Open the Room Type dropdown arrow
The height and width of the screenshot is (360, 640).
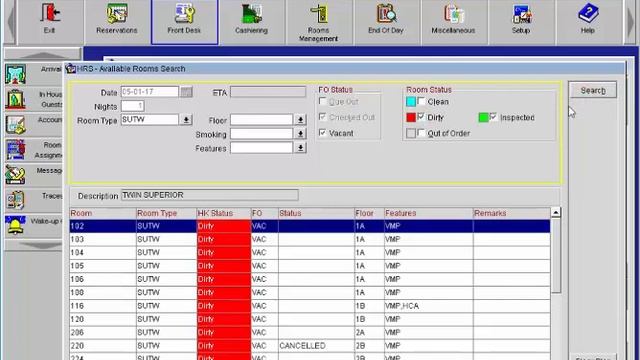(x=186, y=120)
